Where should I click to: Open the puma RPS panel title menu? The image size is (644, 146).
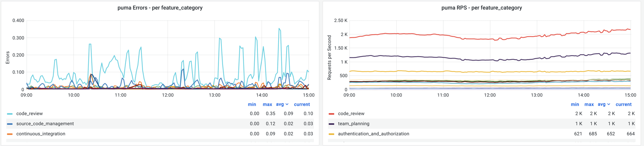(x=481, y=8)
